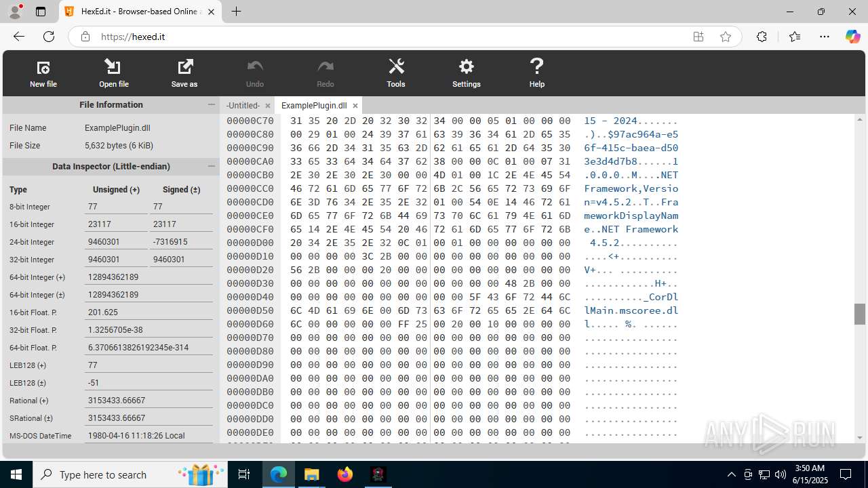This screenshot has width=868, height=488.
Task: Open the app available in Edge icon
Action: tap(698, 37)
